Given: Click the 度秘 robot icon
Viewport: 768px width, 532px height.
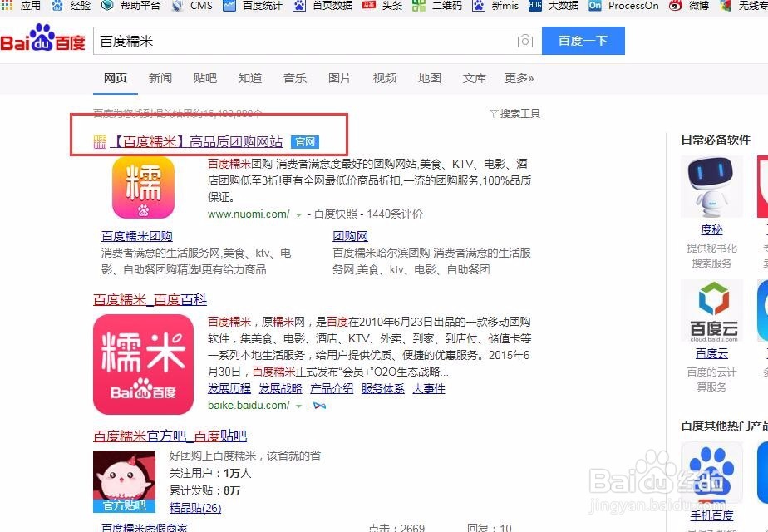Looking at the screenshot, I should coord(711,187).
